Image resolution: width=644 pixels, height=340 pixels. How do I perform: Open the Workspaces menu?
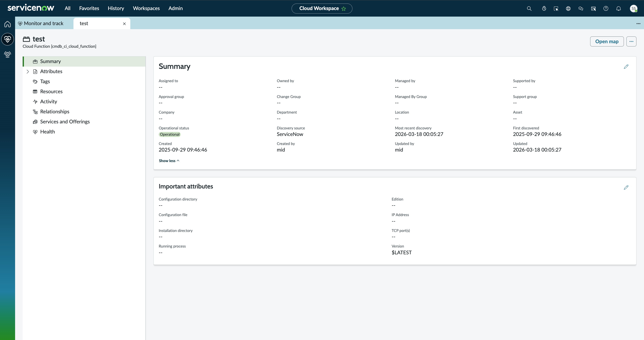pos(146,8)
